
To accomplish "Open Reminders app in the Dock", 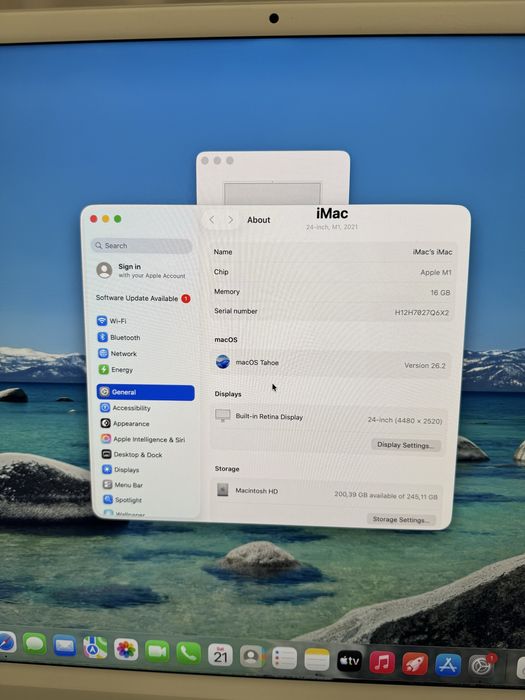I will (x=284, y=658).
